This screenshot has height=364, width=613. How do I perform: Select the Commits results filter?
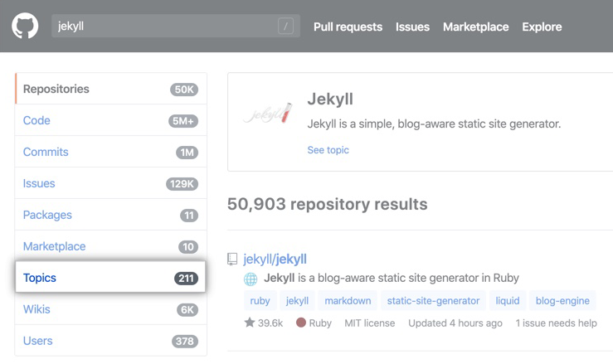111,152
